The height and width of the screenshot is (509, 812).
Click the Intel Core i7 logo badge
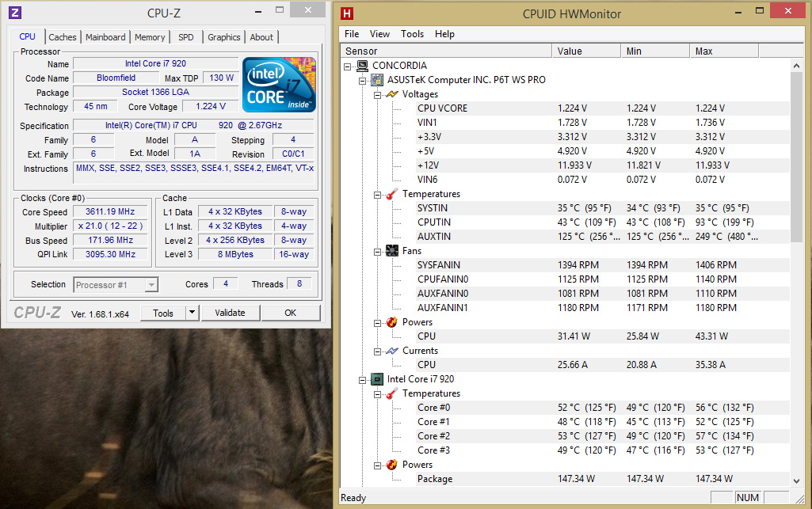point(279,85)
